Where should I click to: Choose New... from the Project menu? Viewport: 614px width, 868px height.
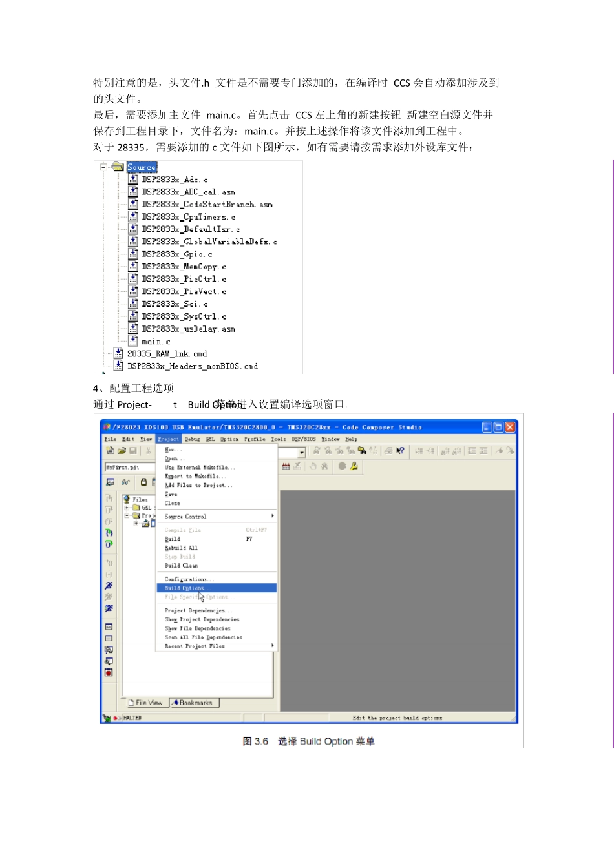coord(217,449)
